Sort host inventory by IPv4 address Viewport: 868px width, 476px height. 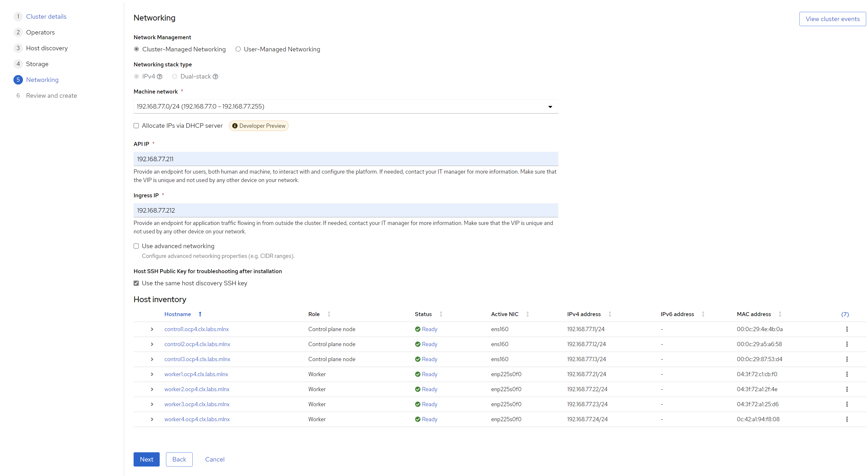pyautogui.click(x=609, y=314)
